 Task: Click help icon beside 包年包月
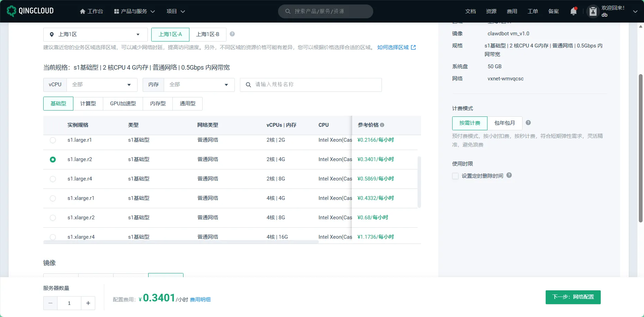pyautogui.click(x=528, y=123)
